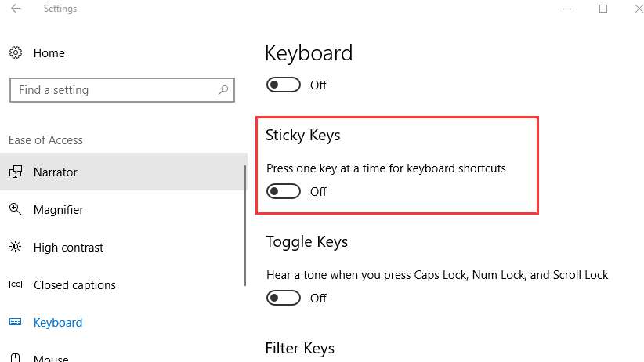The width and height of the screenshot is (644, 362).
Task: Open Closed captions settings
Action: (x=74, y=285)
